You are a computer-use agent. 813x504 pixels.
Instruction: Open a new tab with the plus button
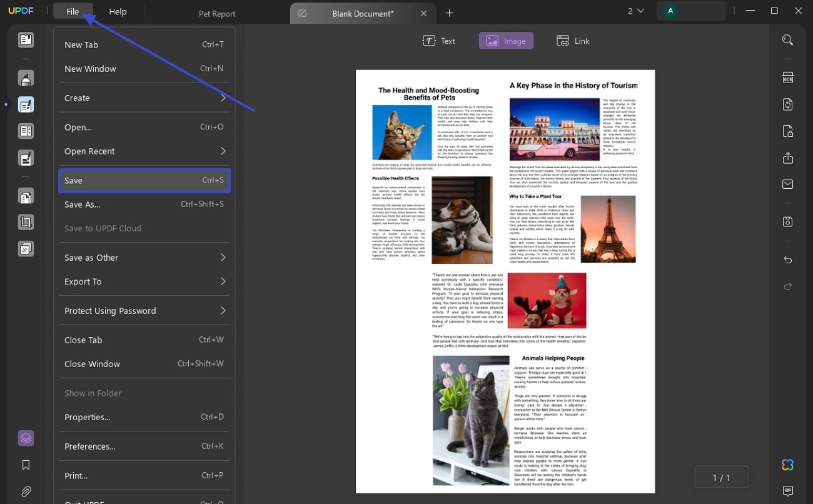[x=449, y=13]
